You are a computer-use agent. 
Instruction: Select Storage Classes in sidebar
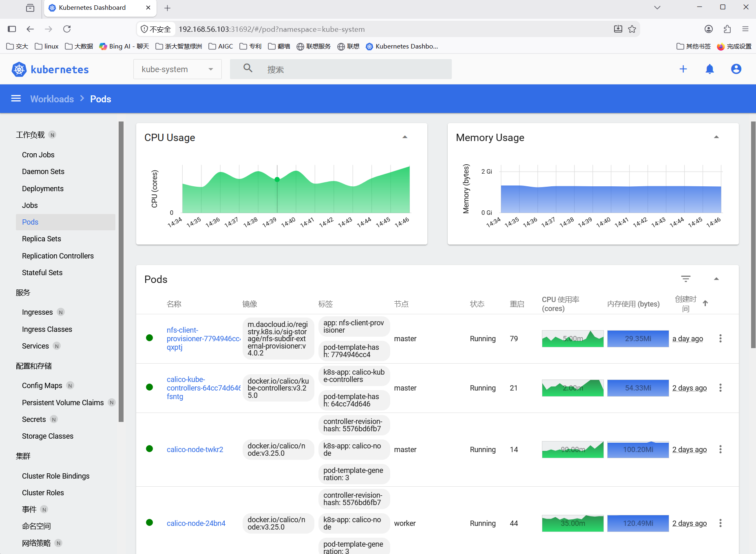click(x=48, y=436)
